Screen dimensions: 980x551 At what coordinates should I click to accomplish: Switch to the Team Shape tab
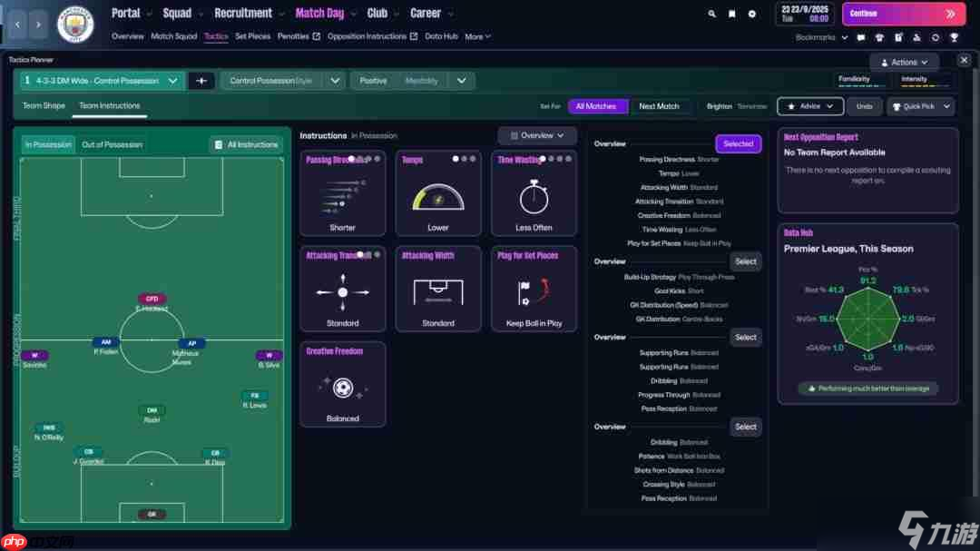click(44, 106)
